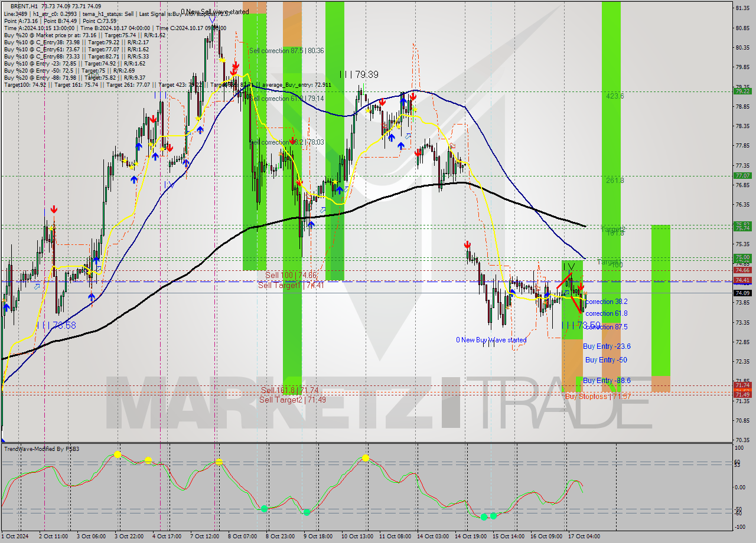This screenshot has width=756, height=543.
Task: Click the green 75.74 price tag
Action: click(x=742, y=228)
